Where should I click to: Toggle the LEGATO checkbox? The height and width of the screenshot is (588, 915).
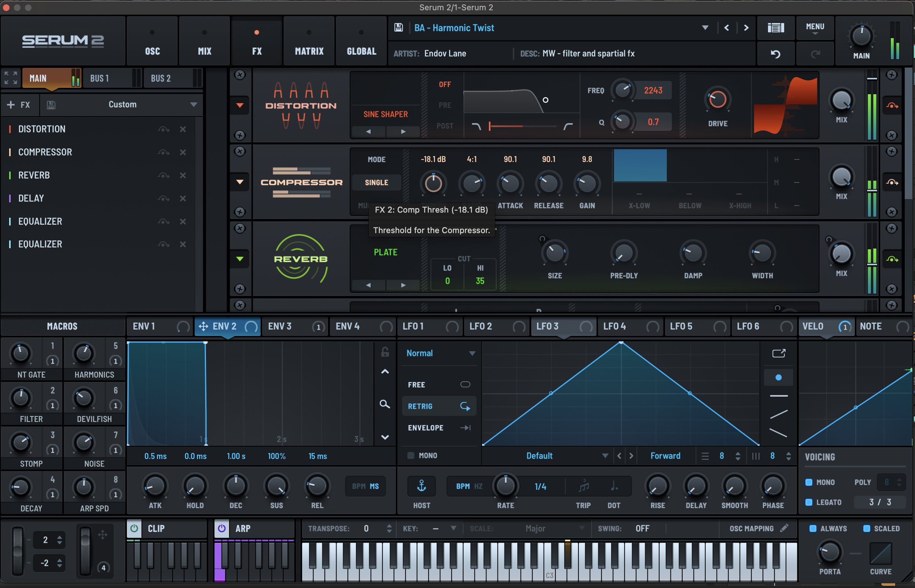(808, 502)
